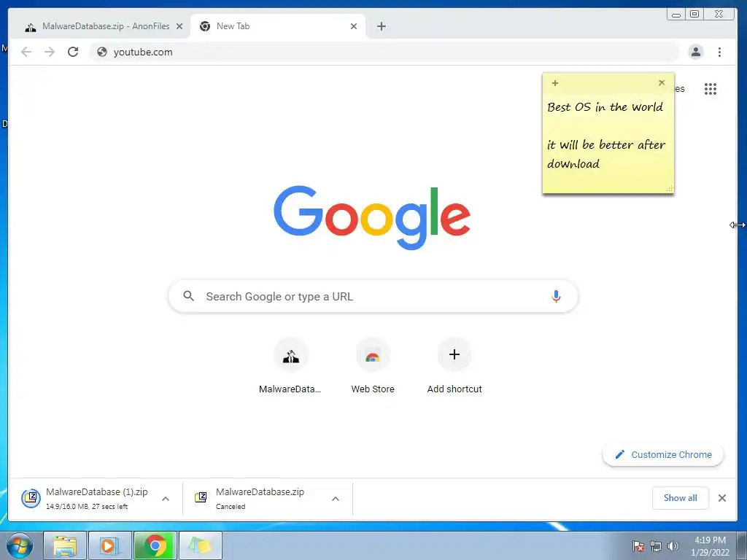Open Windows Explorer from the taskbar
This screenshot has height=560, width=747.
point(65,545)
